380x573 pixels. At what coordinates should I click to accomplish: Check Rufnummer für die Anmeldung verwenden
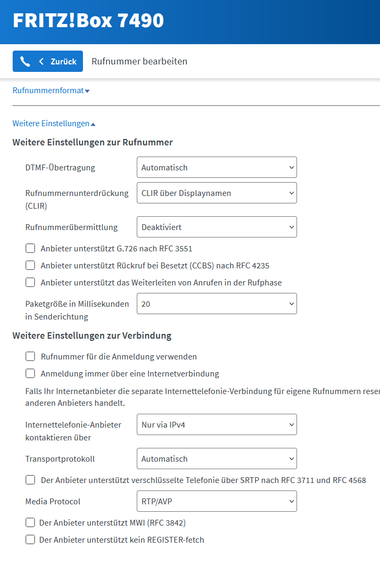coord(30,356)
